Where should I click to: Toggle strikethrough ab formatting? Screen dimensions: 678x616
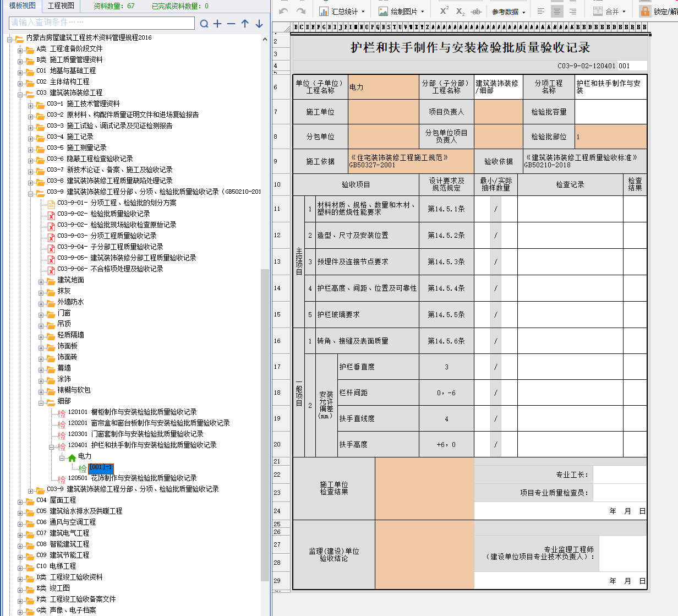(x=477, y=11)
